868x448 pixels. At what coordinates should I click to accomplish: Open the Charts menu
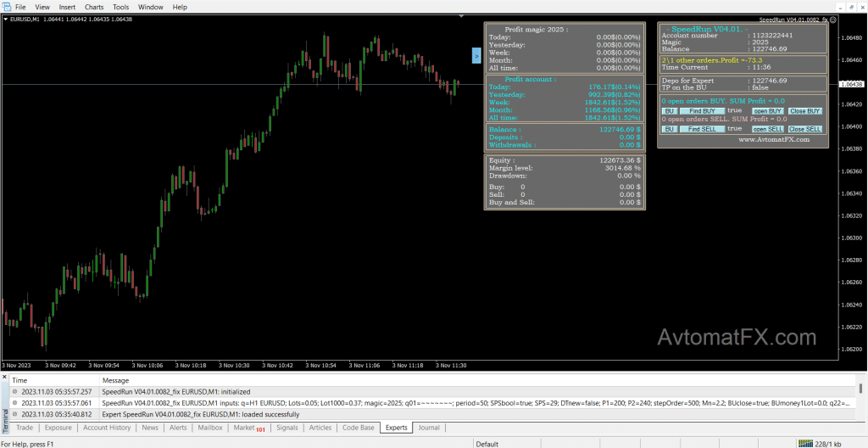click(x=93, y=7)
